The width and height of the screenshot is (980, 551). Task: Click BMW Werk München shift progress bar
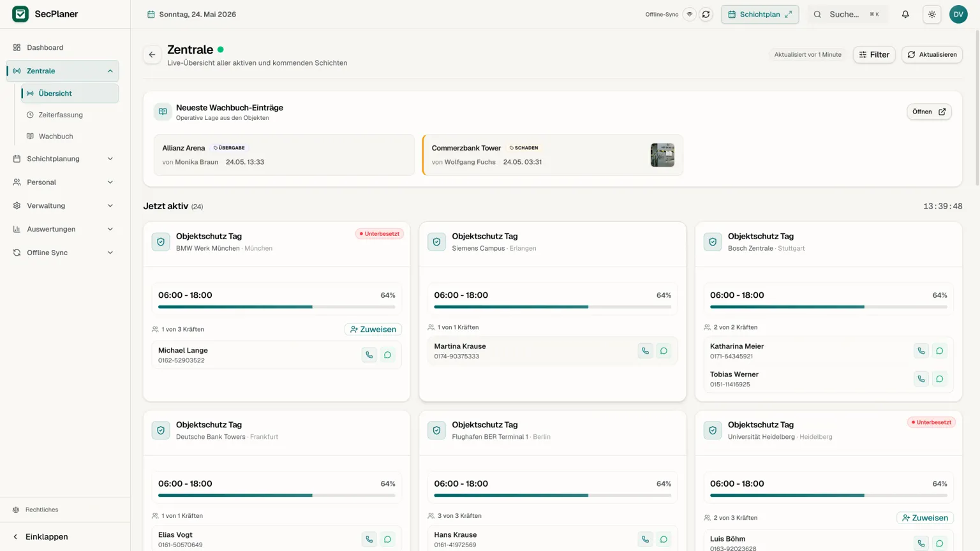(277, 307)
